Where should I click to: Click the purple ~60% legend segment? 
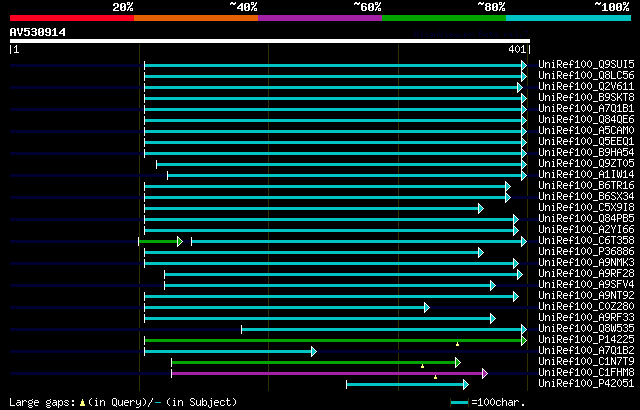click(x=320, y=18)
